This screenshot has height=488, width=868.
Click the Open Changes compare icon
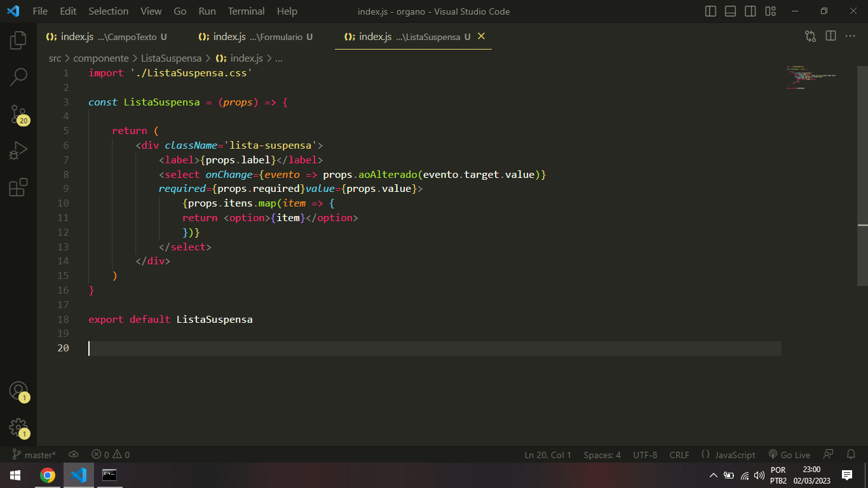coord(810,36)
